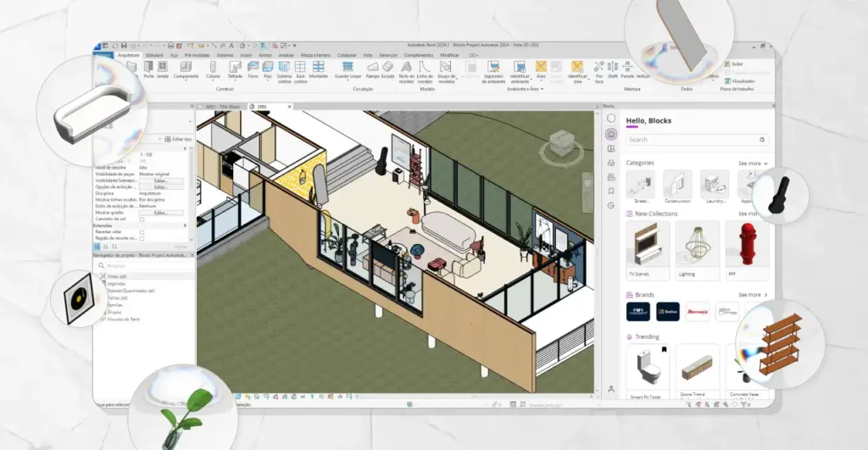Open the Smart Fit Toilet trending item
Screen dimensions: 868x450
tap(648, 371)
